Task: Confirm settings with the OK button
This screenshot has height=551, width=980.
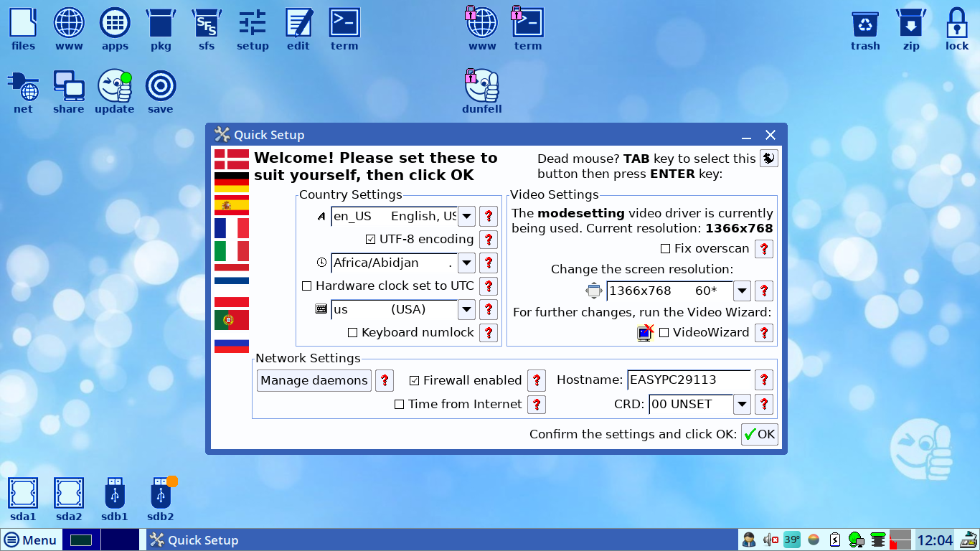Action: pyautogui.click(x=759, y=434)
